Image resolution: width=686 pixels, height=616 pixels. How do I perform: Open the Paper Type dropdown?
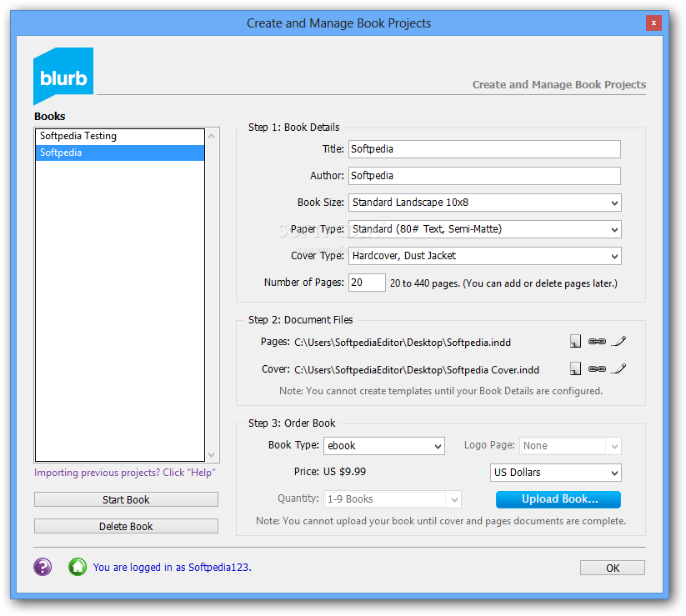click(485, 229)
